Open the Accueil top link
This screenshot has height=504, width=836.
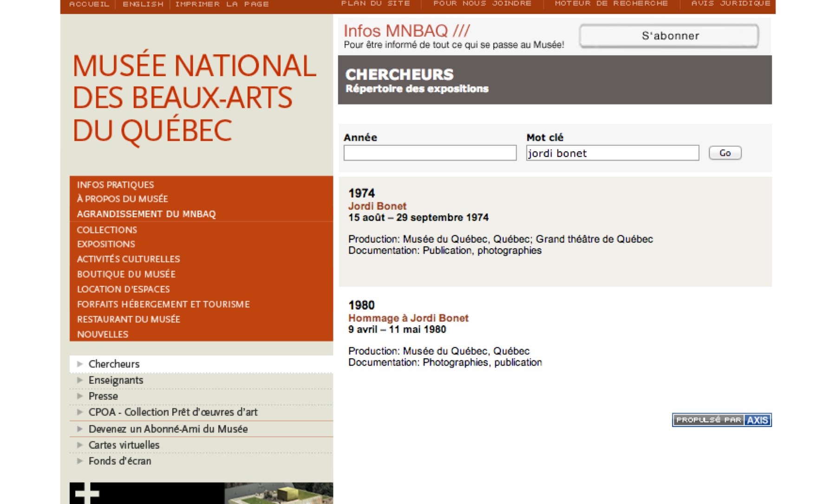click(89, 4)
